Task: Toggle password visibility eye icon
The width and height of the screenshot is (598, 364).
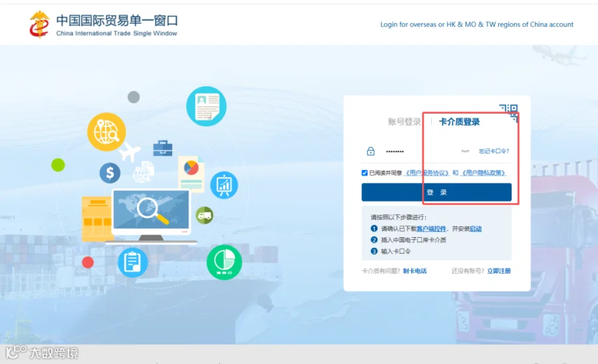Action: pyautogui.click(x=465, y=151)
